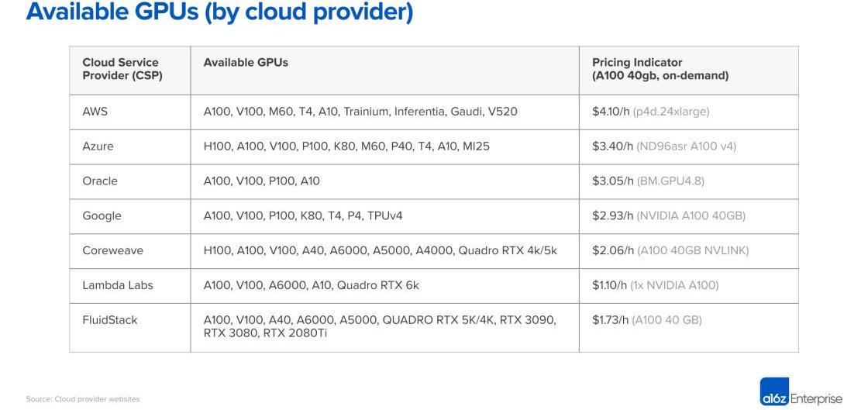Select the "Available GPUs" column header
The image size is (868, 410).
pos(246,63)
